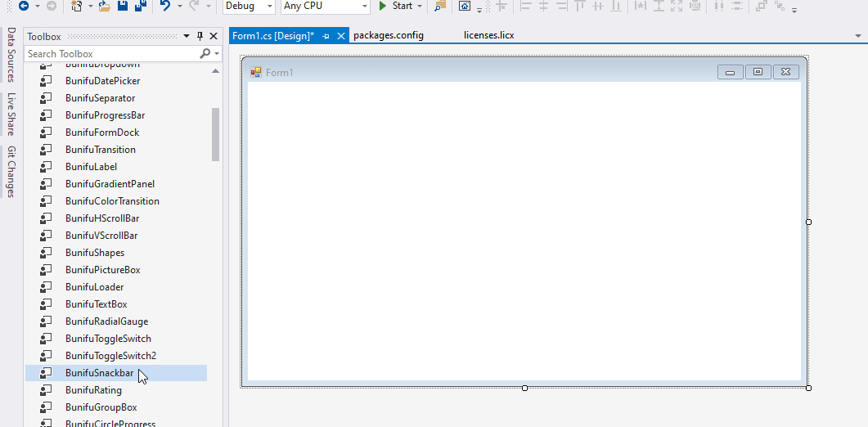Click the Make Same Size icon

(x=676, y=6)
